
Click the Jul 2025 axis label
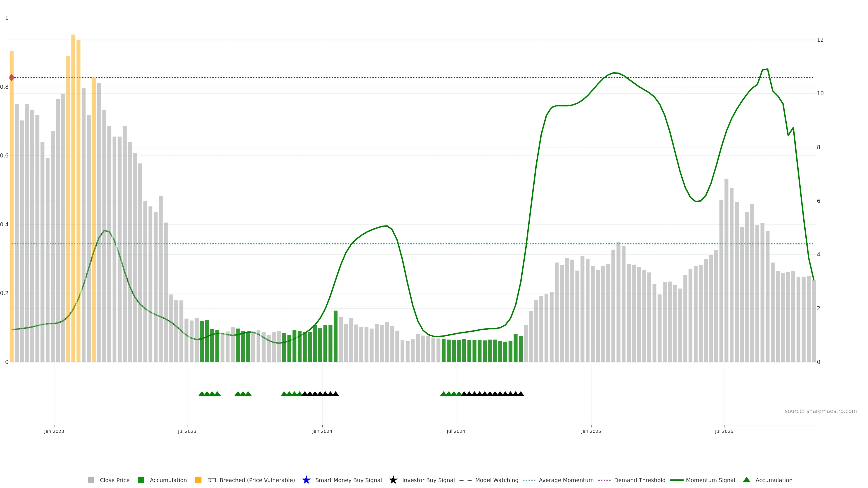tap(724, 431)
